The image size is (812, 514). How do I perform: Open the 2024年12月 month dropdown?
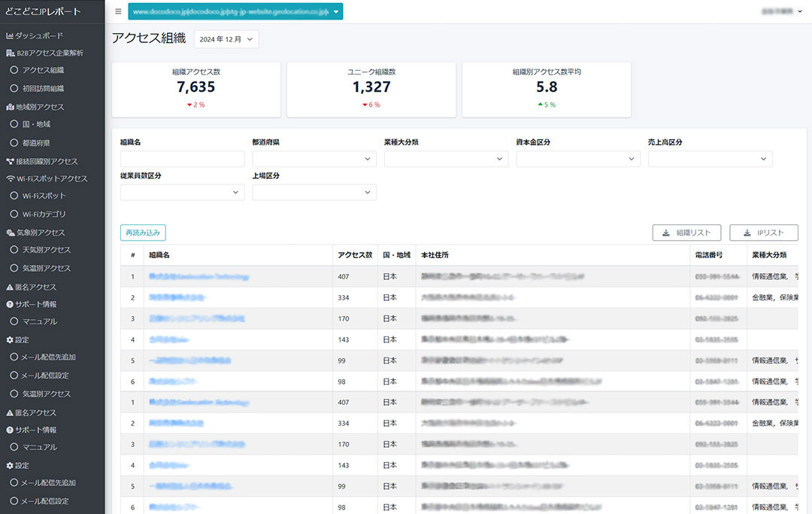[226, 39]
